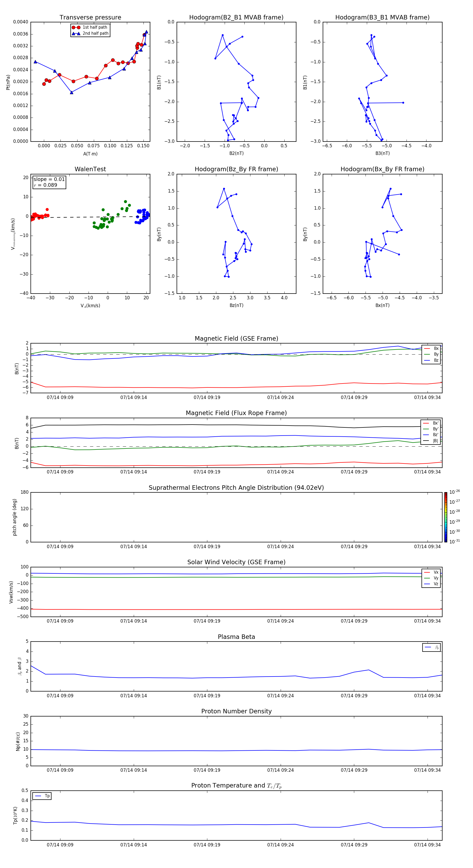Click the 'Vsw(km/s)' y-axis label
473x868 pixels.
(x=11, y=592)
